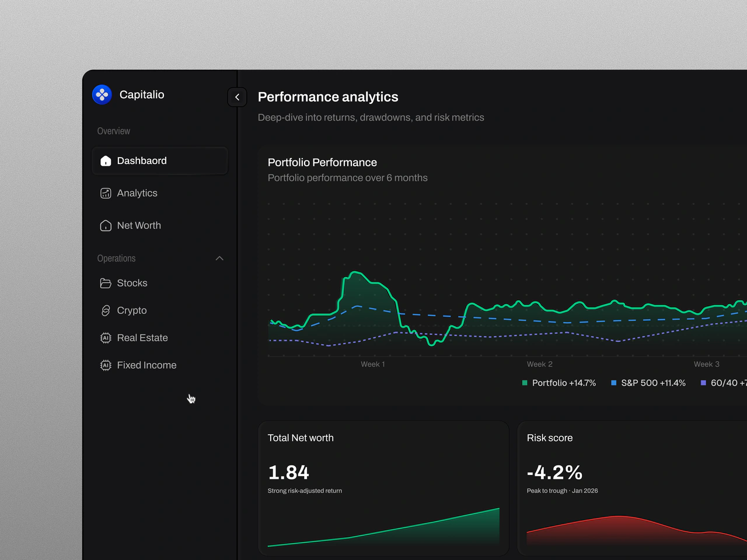Collapse the Operations section chevron

pos(219,258)
